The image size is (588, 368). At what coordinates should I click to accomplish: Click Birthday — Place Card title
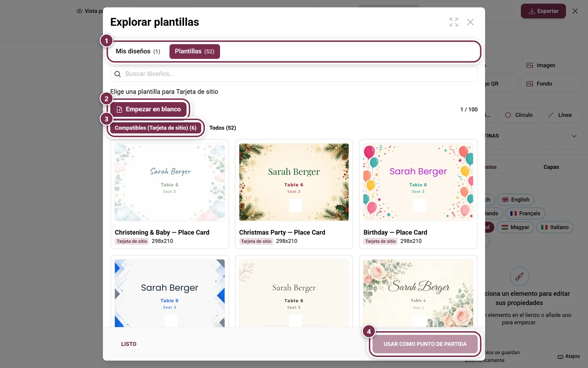pos(395,232)
